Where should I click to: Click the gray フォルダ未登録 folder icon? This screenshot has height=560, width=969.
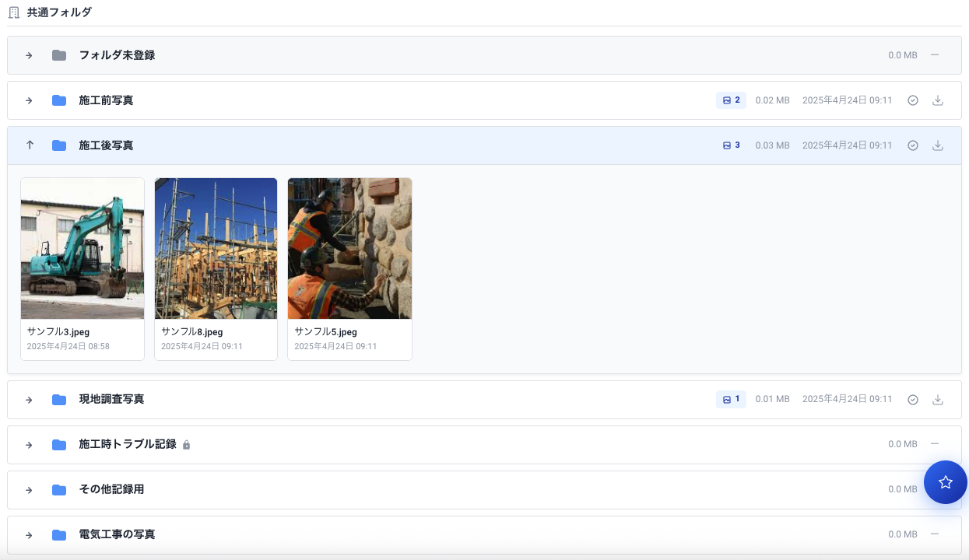59,55
